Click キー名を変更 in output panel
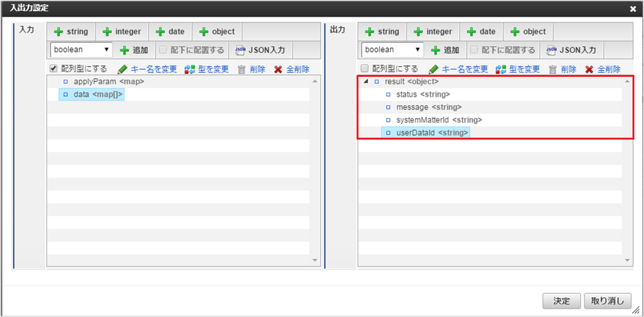This screenshot has height=317, width=644. point(458,69)
